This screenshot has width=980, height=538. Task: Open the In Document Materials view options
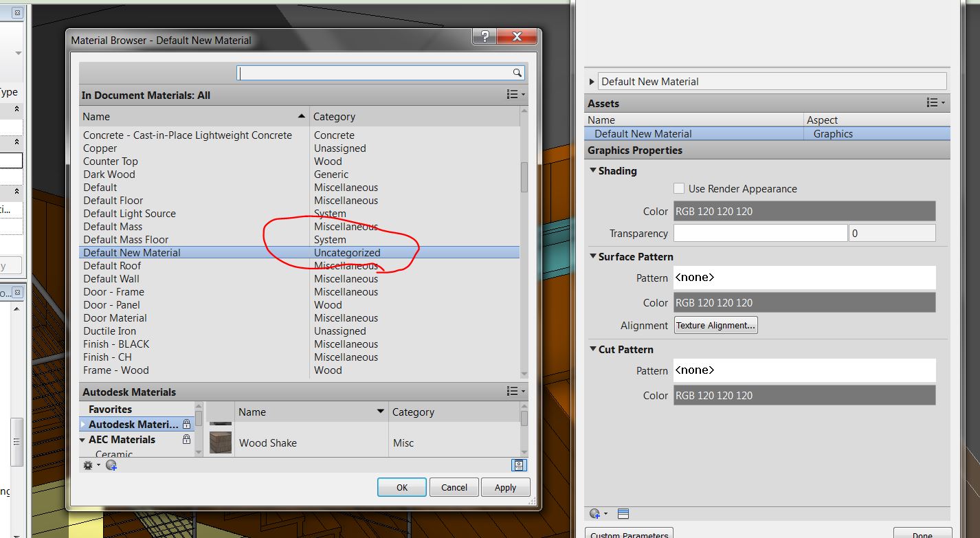tap(515, 94)
